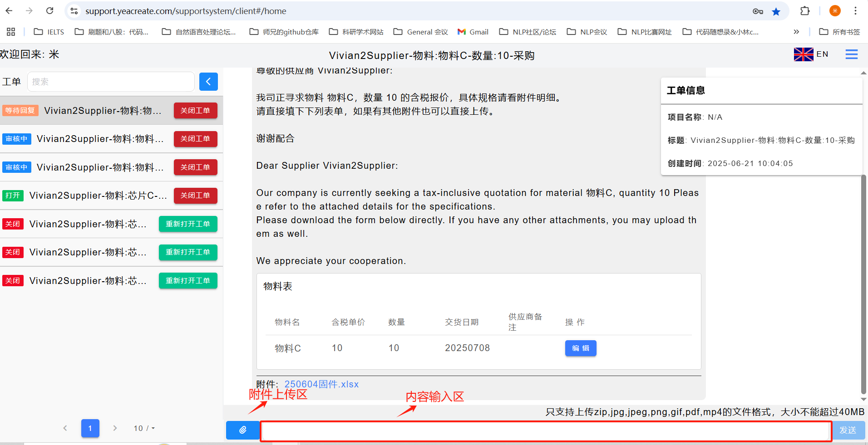Open the browser extensions puzzle icon
Image resolution: width=868 pixels, height=445 pixels.
coord(805,11)
